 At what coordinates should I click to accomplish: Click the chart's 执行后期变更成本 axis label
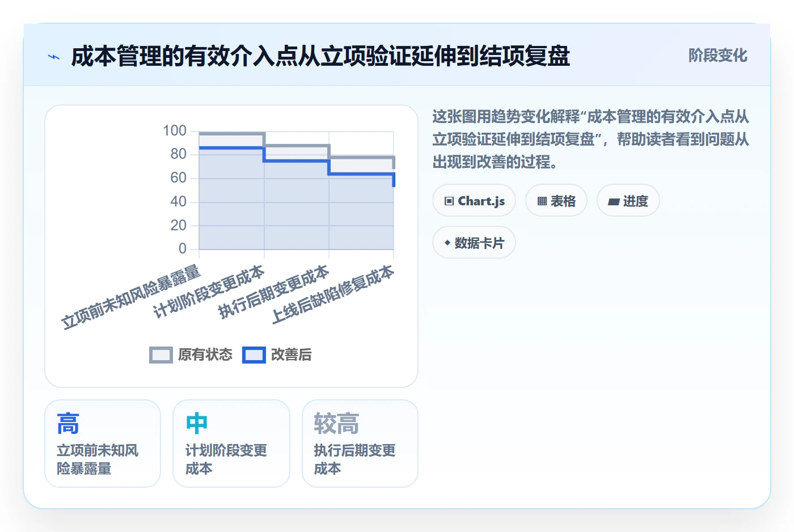273,292
